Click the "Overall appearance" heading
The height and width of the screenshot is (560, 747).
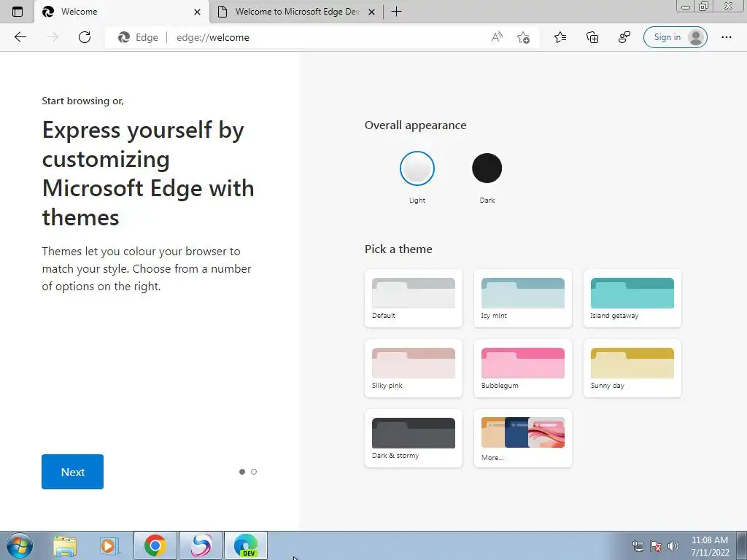click(415, 125)
